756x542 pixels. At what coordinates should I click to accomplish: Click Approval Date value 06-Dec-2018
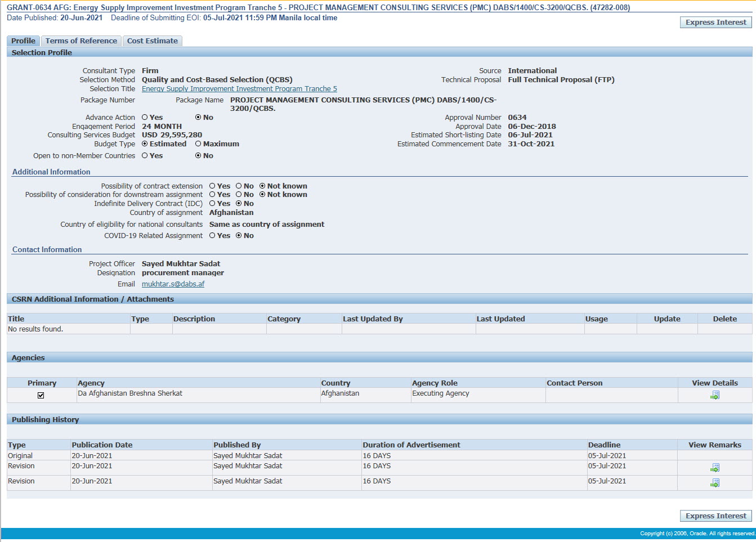coord(531,127)
